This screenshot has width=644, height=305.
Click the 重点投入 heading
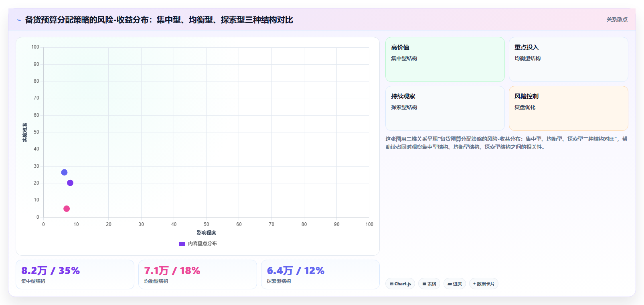527,47
